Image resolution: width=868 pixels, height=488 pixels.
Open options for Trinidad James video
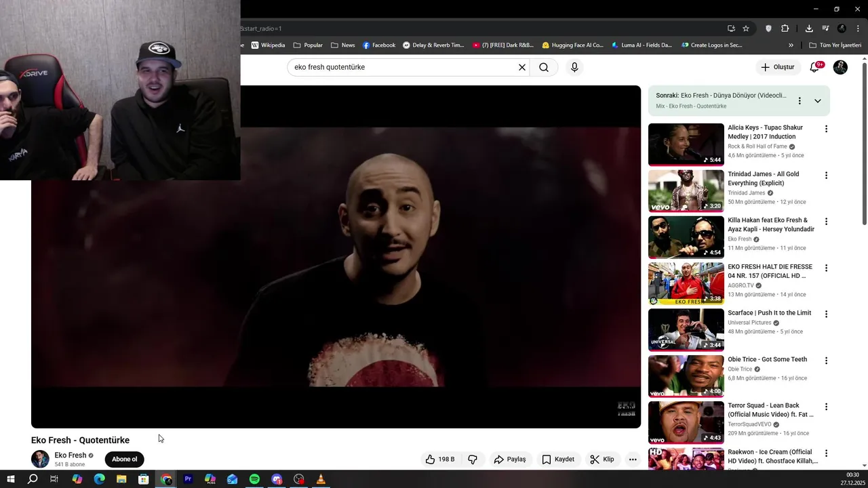pos(826,176)
